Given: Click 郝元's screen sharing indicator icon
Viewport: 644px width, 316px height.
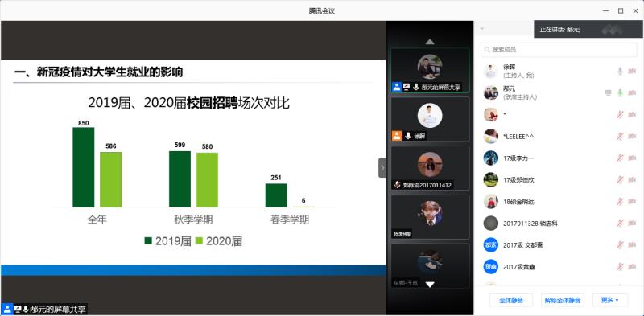Looking at the screenshot, I should tap(609, 92).
